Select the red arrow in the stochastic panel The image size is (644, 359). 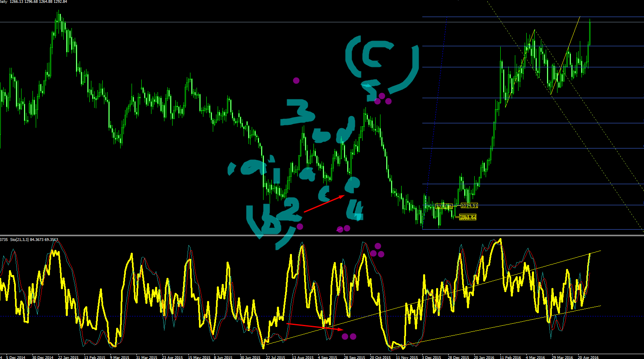click(x=315, y=327)
